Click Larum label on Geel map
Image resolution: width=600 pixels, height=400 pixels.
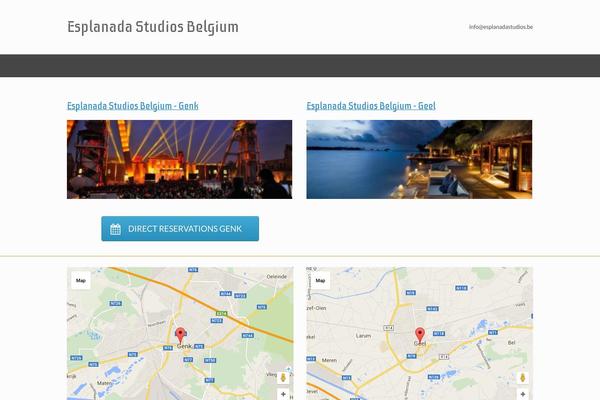click(x=363, y=336)
